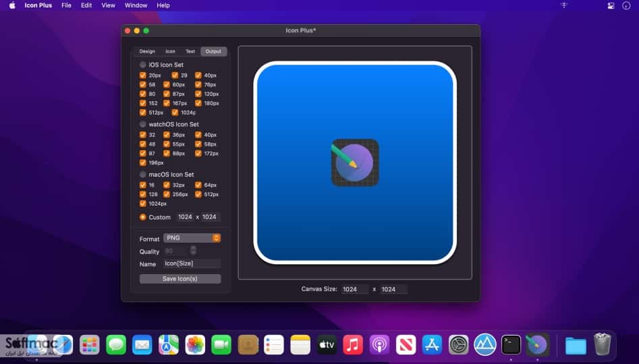Open Podcasts from the dock
639x364 pixels.
379,345
